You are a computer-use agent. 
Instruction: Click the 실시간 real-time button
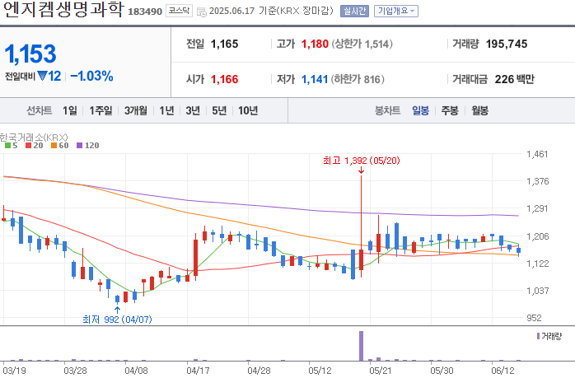(354, 11)
